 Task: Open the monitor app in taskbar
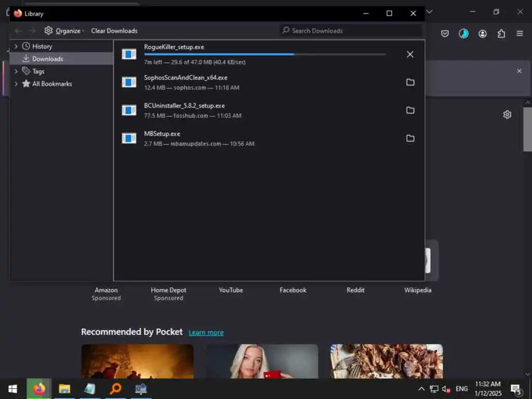[141, 389]
